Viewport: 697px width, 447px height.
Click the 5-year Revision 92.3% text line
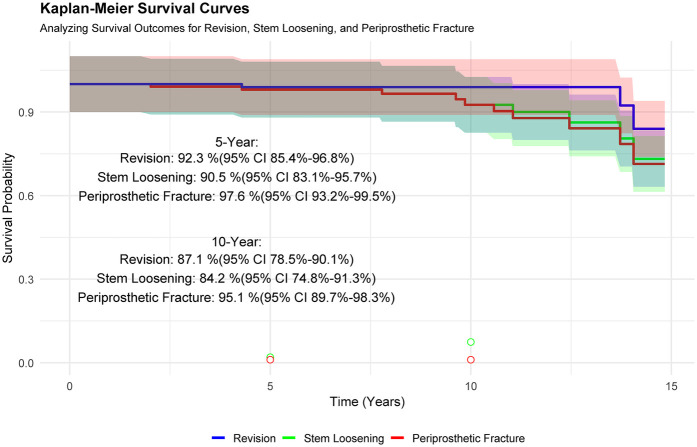(237, 158)
